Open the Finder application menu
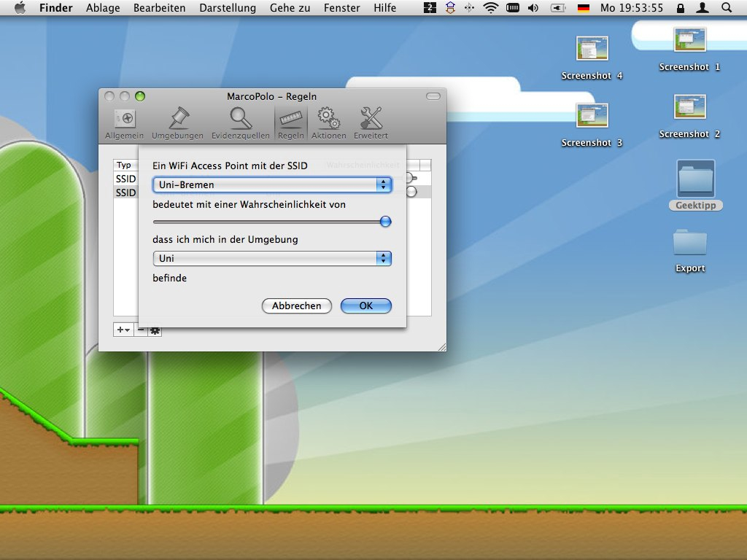The width and height of the screenshot is (747, 560). tap(55, 7)
